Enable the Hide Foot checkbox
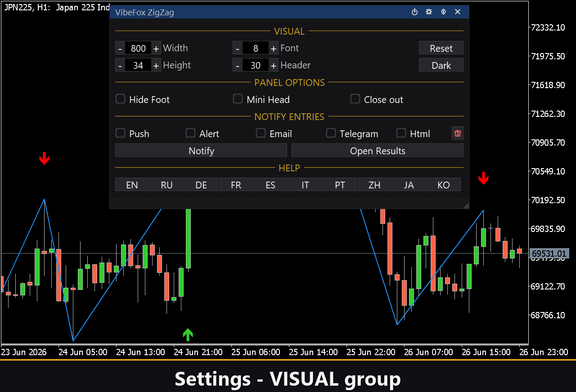 120,99
